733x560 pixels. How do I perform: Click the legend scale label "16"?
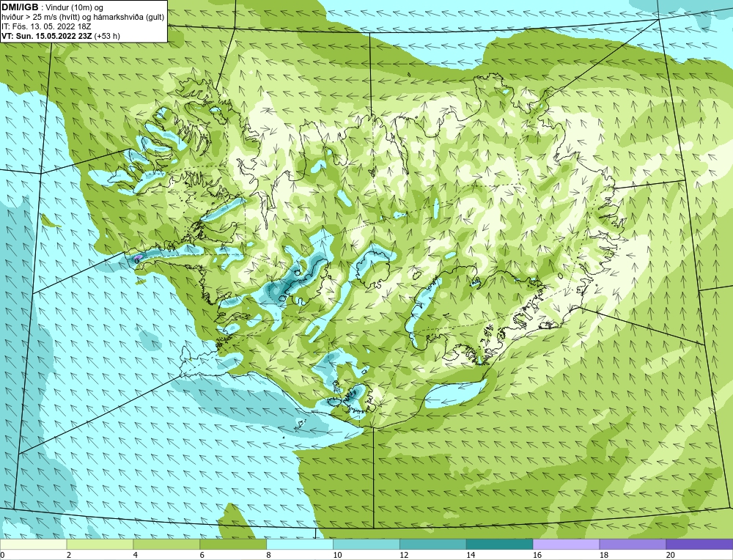click(537, 556)
